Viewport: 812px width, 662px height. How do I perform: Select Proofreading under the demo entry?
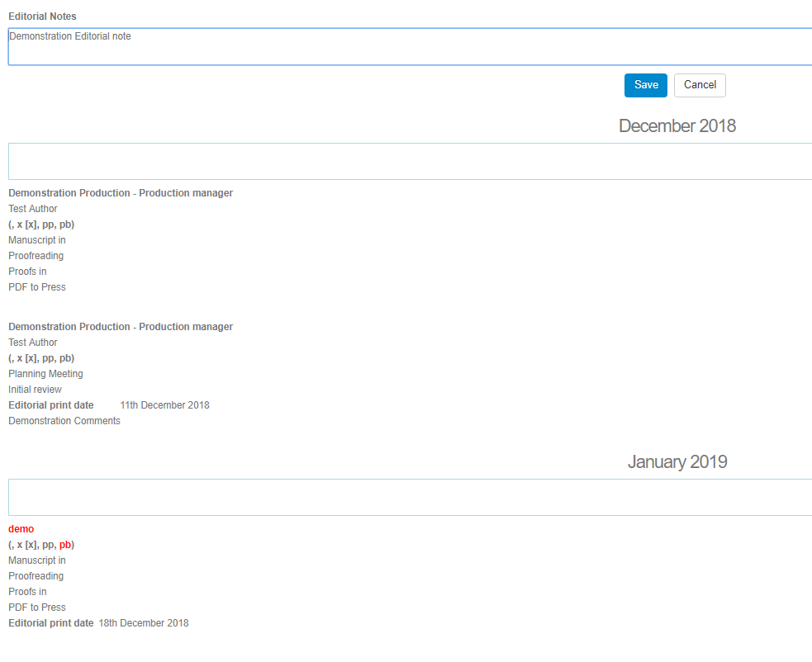tap(36, 576)
